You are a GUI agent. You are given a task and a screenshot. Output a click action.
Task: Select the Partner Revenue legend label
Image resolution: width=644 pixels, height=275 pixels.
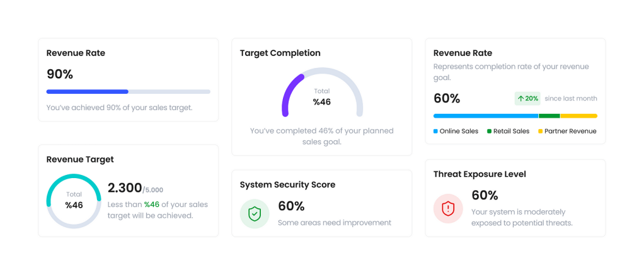570,132
